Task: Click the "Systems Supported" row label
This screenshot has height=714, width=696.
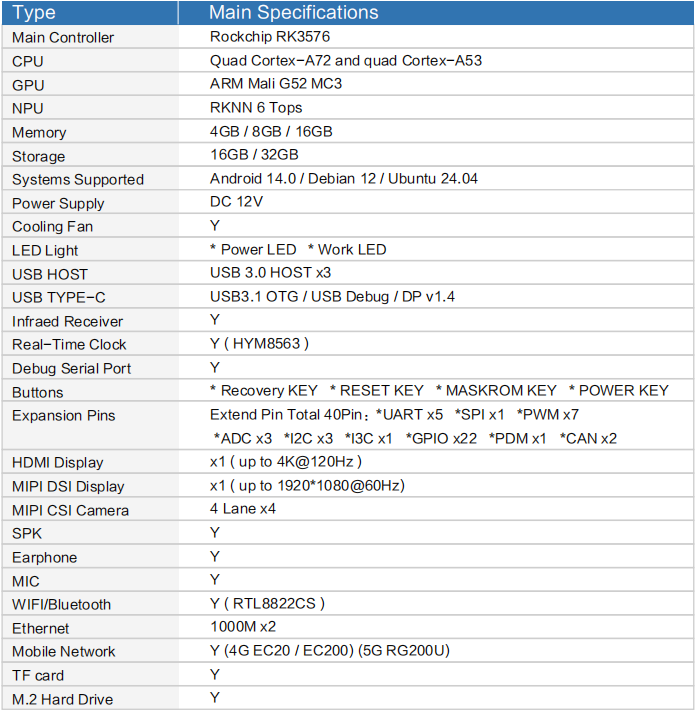Action: tap(78, 180)
